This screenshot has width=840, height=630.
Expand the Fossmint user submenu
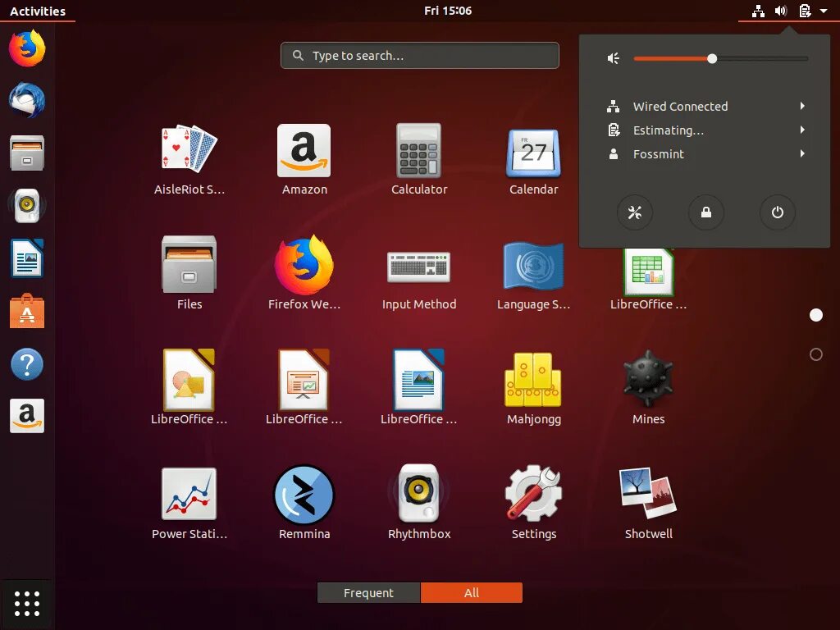(705, 153)
